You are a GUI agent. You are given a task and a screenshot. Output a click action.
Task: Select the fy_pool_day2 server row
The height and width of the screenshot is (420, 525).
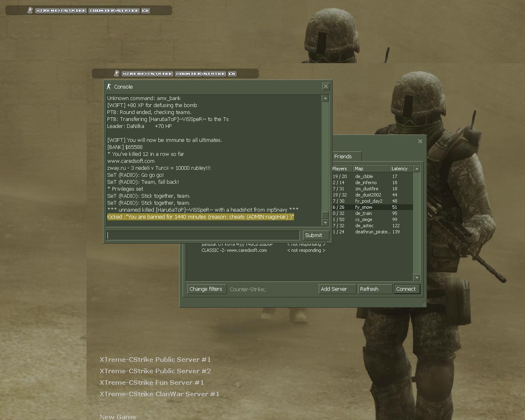(372, 201)
